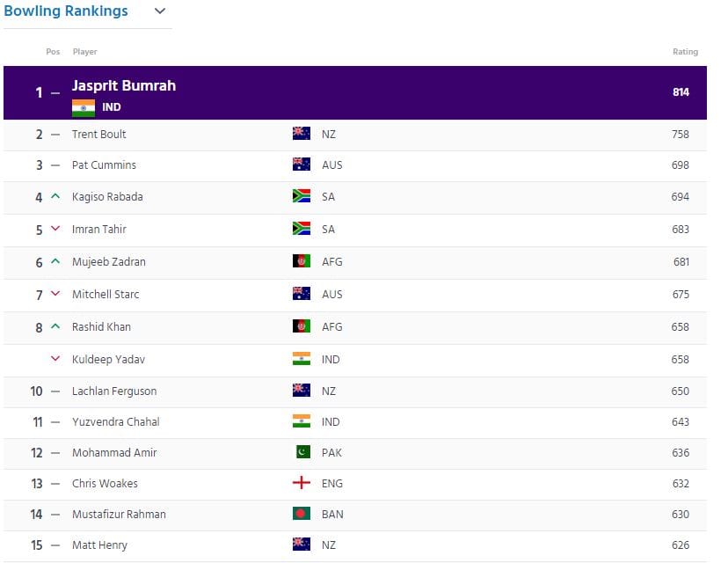This screenshot has width=728, height=563.
Task: Click the Afghanistan flag in Mujeeb Zadran's row
Action: (302, 261)
